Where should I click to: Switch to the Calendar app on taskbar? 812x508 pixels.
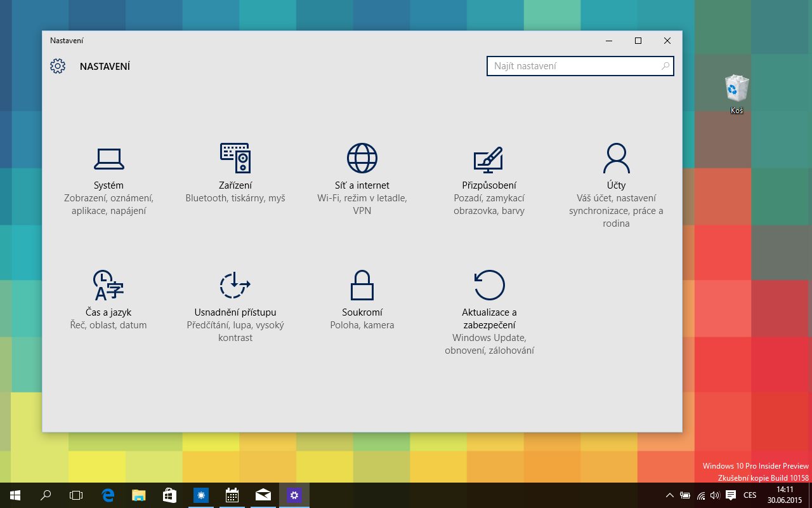tap(232, 495)
